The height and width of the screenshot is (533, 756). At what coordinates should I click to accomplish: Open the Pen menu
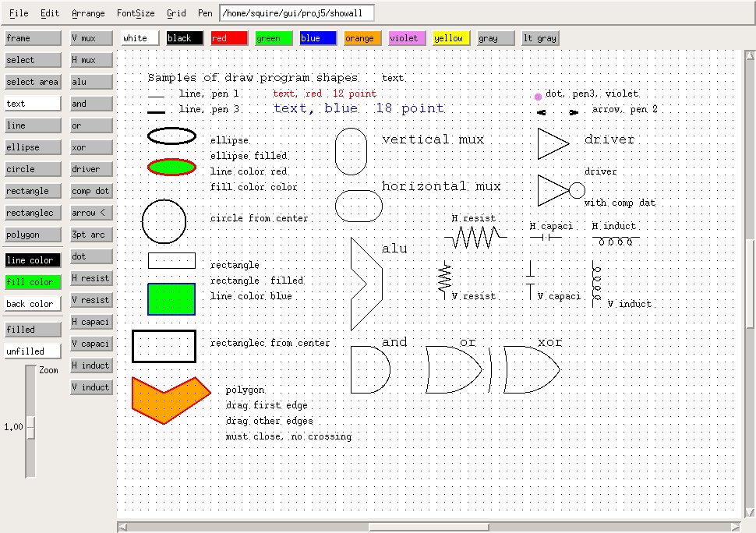pos(205,13)
